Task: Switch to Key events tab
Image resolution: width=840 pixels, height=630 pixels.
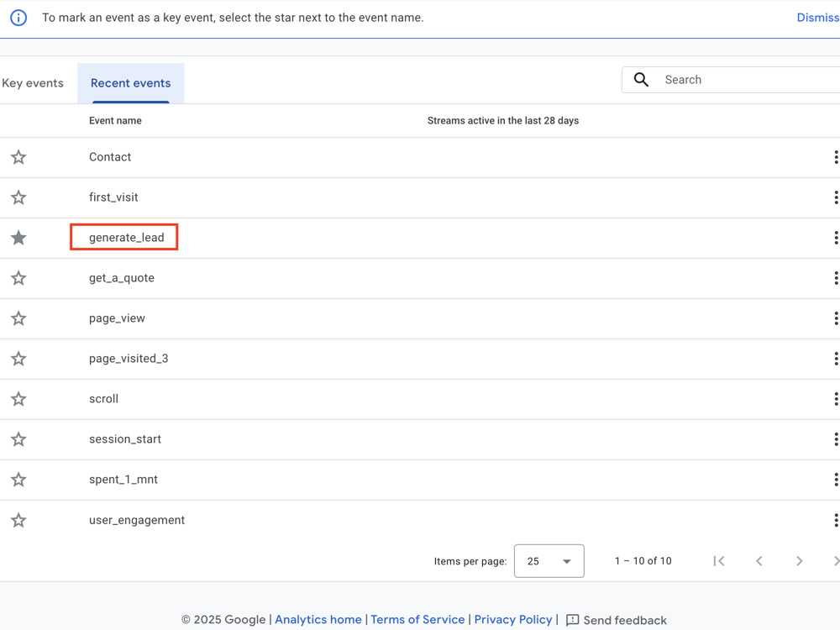Action: click(33, 83)
